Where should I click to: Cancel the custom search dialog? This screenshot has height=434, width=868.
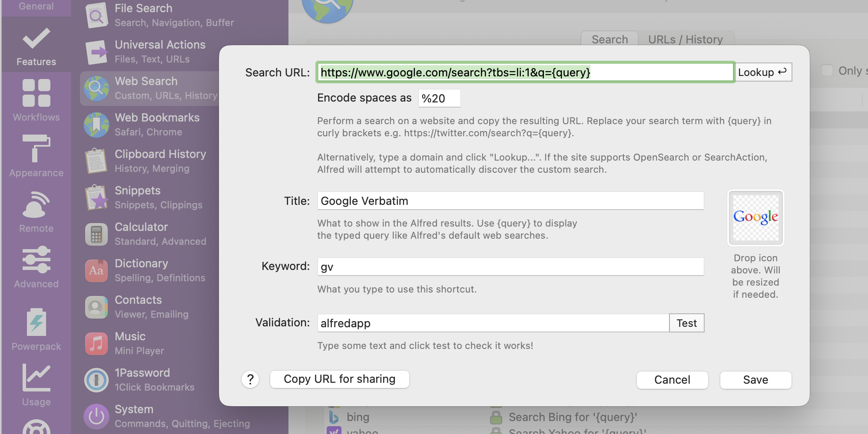point(672,380)
